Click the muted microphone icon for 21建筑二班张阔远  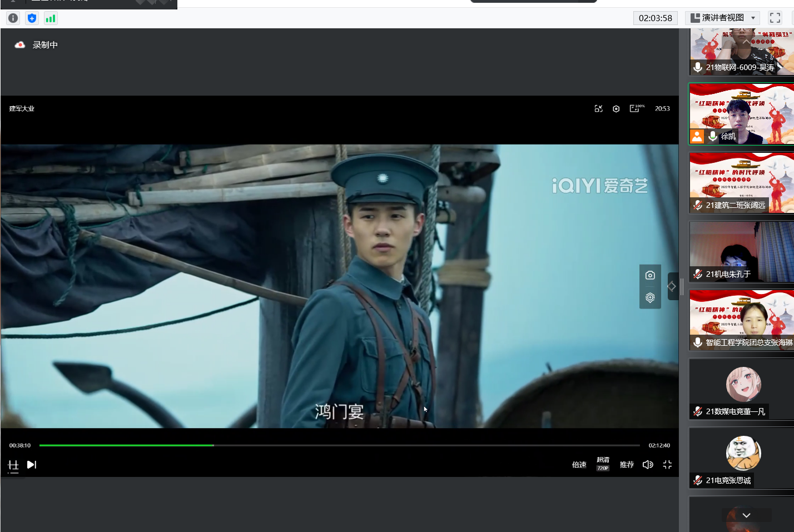[698, 205]
